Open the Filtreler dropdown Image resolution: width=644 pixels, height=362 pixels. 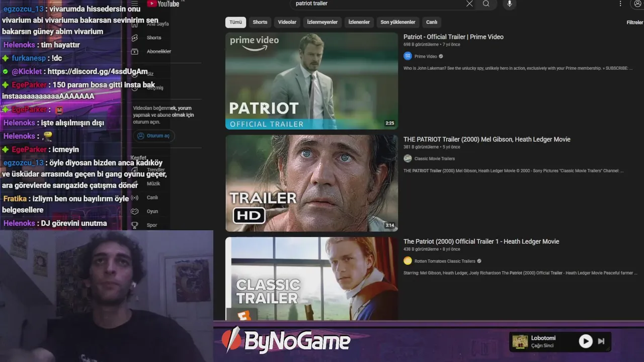pyautogui.click(x=634, y=23)
